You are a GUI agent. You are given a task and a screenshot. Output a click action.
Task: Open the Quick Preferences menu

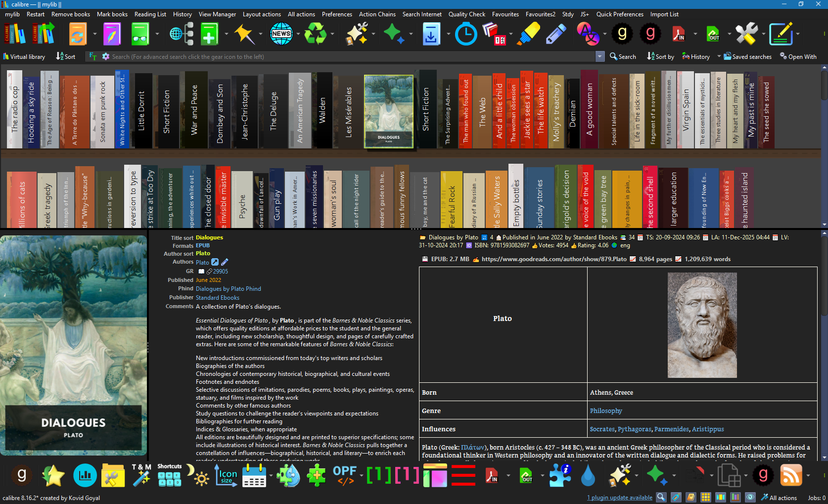coord(619,14)
